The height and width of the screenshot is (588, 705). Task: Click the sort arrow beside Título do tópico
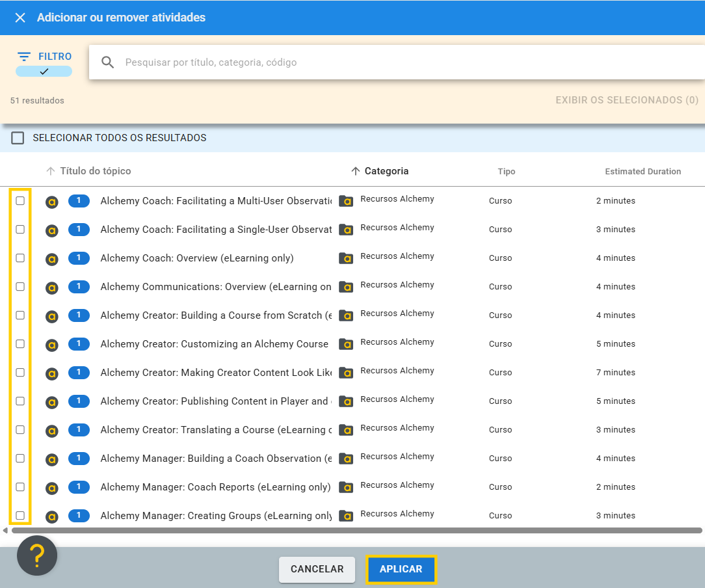coord(51,171)
